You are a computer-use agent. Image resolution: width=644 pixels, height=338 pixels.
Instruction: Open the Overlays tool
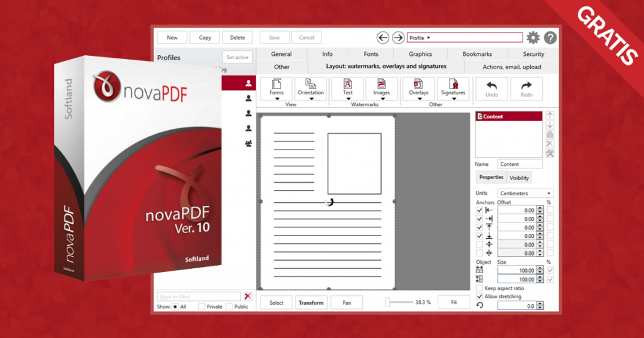pyautogui.click(x=418, y=88)
